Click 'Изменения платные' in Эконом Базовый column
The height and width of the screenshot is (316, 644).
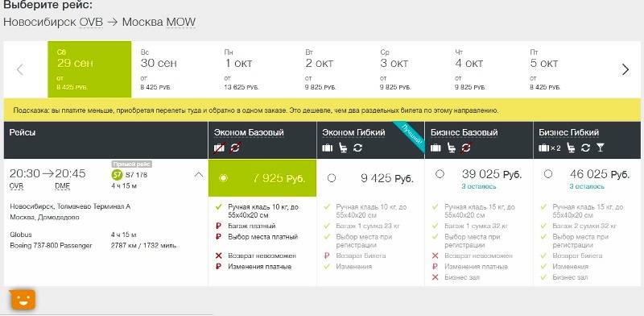(x=259, y=266)
